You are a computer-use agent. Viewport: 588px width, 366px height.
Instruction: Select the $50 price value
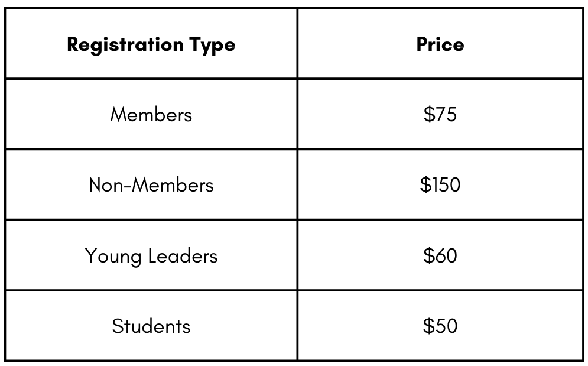coord(440,326)
